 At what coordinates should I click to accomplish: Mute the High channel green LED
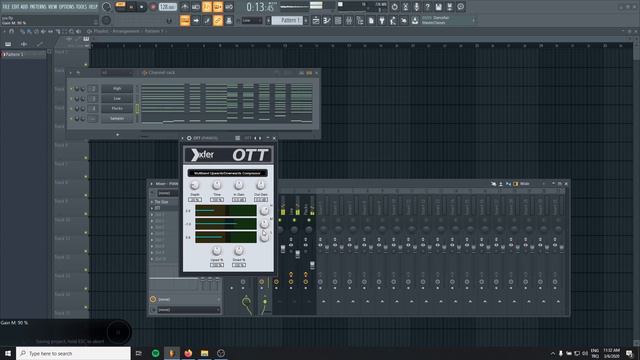coord(71,89)
